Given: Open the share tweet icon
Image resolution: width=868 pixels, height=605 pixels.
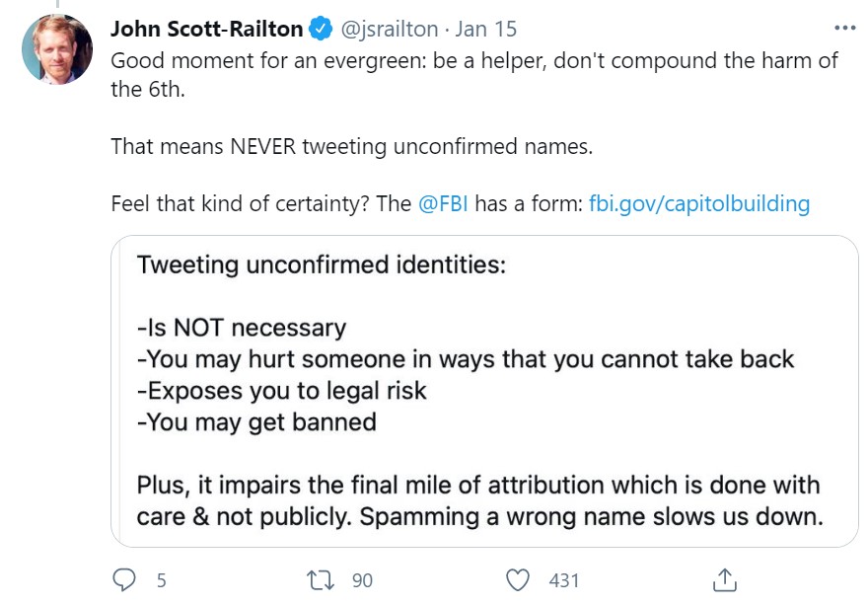Looking at the screenshot, I should coord(723,579).
